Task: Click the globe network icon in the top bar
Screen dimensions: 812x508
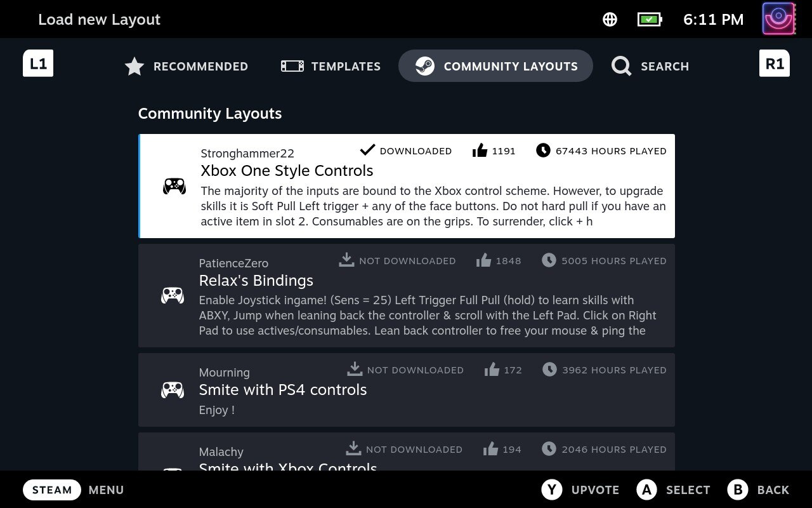Action: (610, 20)
